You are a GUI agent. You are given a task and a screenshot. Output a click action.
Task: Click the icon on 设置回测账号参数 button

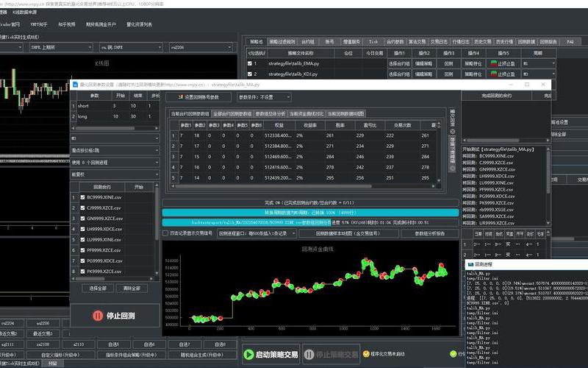(x=180, y=97)
